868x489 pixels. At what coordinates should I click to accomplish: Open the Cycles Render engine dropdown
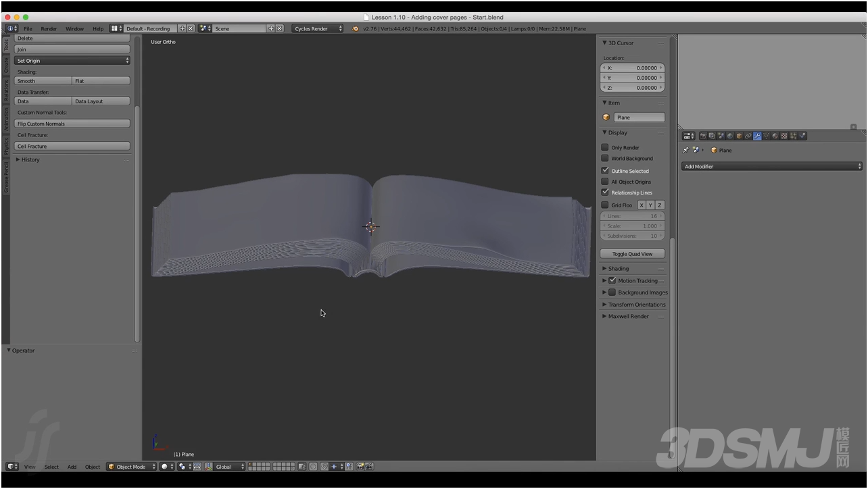(x=318, y=28)
